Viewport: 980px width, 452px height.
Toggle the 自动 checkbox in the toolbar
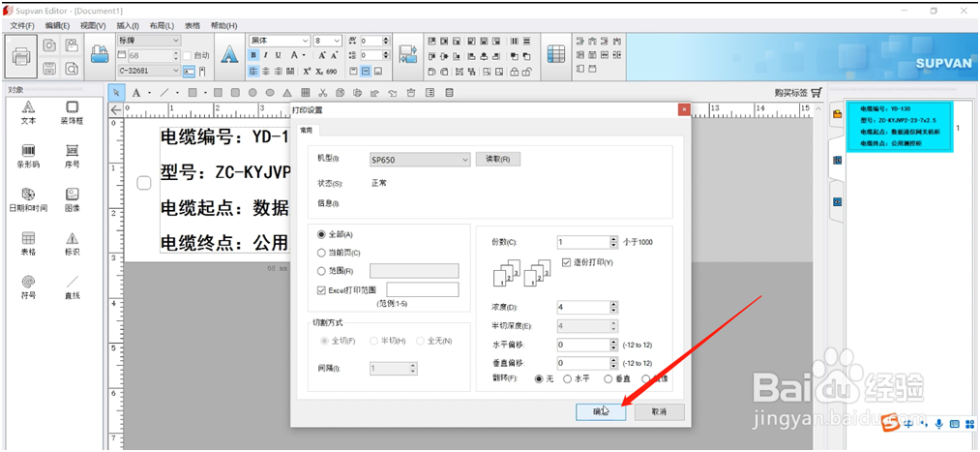pos(187,55)
